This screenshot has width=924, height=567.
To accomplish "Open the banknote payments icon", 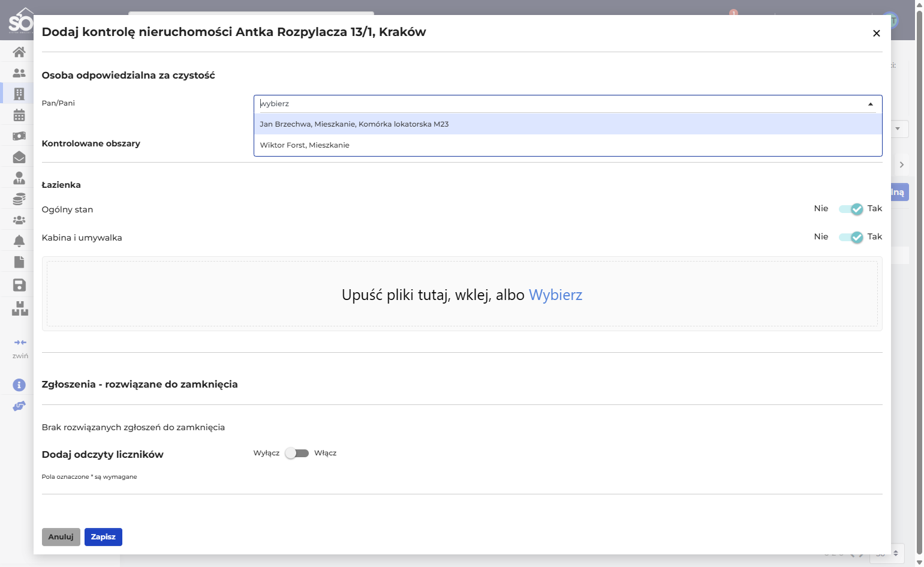I will pyautogui.click(x=19, y=136).
